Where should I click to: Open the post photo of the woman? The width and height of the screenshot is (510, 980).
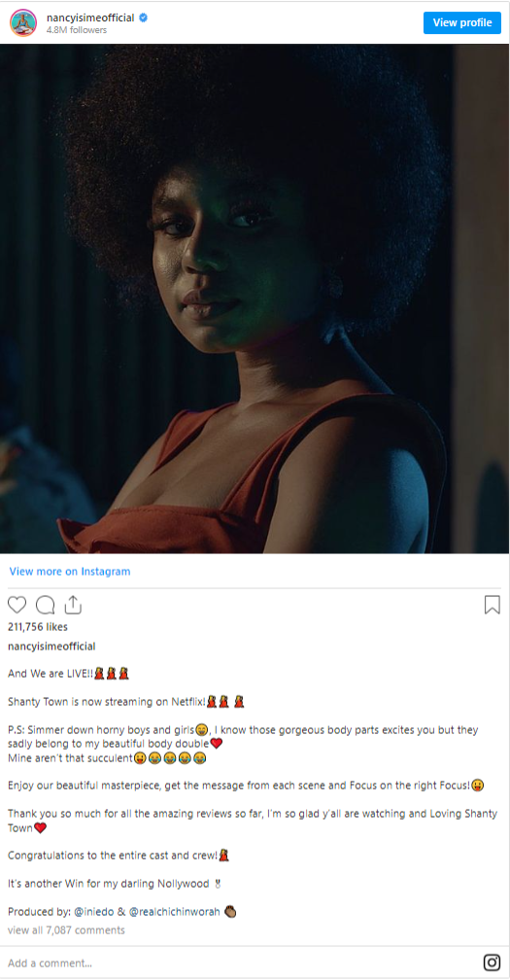[255, 298]
